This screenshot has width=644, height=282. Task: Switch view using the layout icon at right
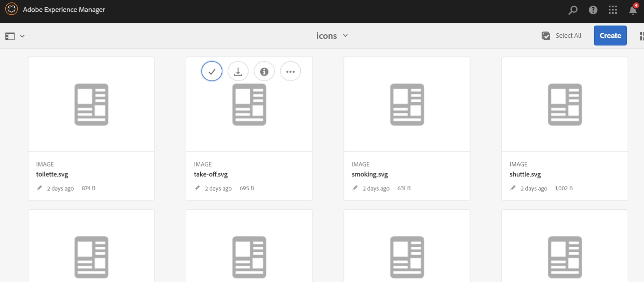click(642, 36)
